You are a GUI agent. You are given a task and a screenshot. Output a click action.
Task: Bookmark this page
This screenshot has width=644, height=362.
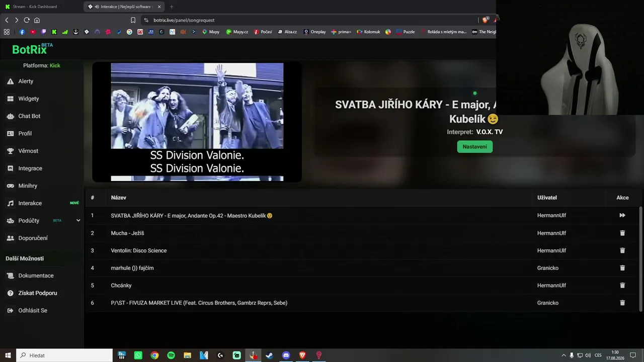(133, 20)
